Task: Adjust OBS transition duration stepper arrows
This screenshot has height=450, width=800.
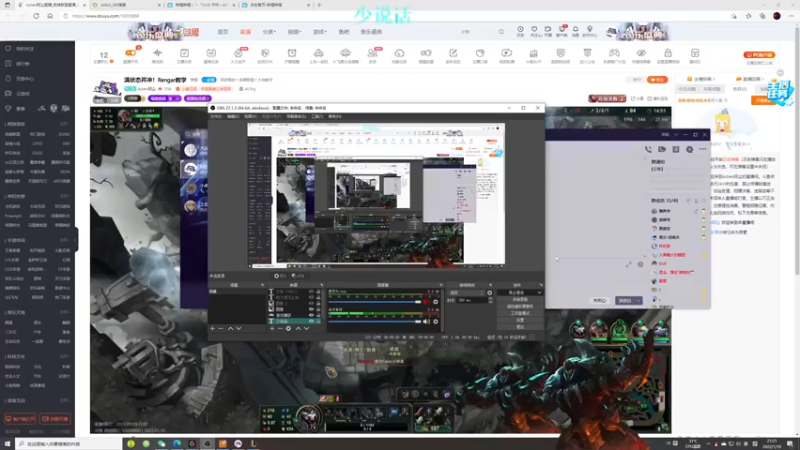Action: pos(490,300)
